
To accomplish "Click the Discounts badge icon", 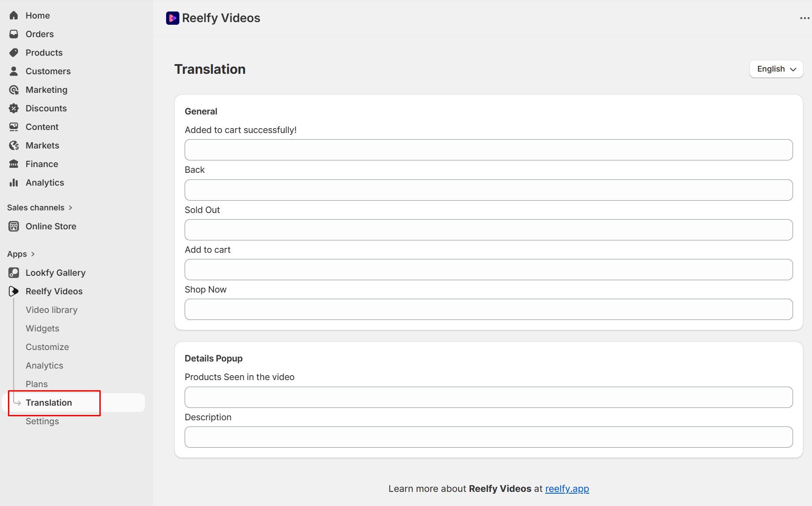I will point(14,108).
